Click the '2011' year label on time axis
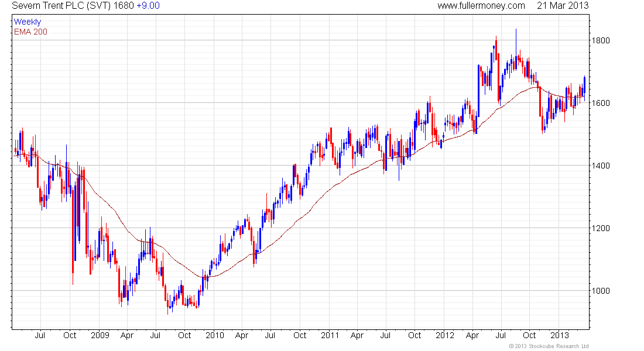Screen dimensions: 644x351 pyautogui.click(x=330, y=335)
